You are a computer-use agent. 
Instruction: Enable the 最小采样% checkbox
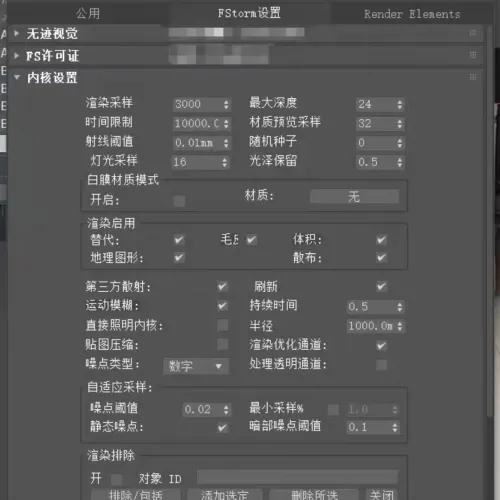click(x=333, y=409)
